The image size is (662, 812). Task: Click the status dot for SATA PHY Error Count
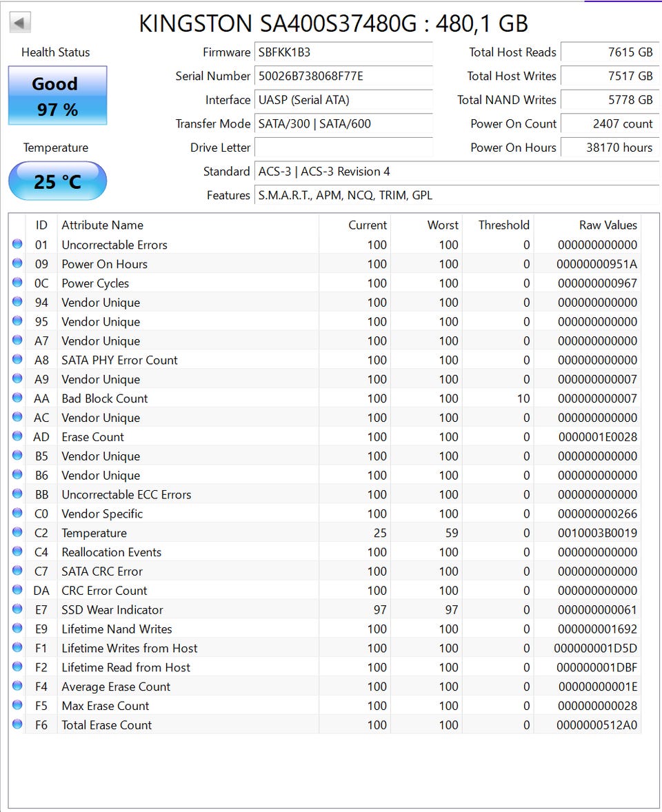point(17,359)
